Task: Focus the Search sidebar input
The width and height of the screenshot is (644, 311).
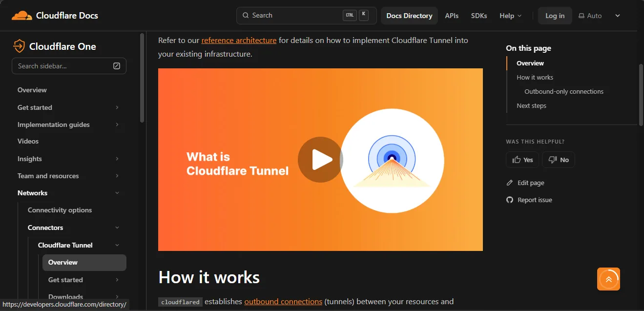Action: [69, 66]
